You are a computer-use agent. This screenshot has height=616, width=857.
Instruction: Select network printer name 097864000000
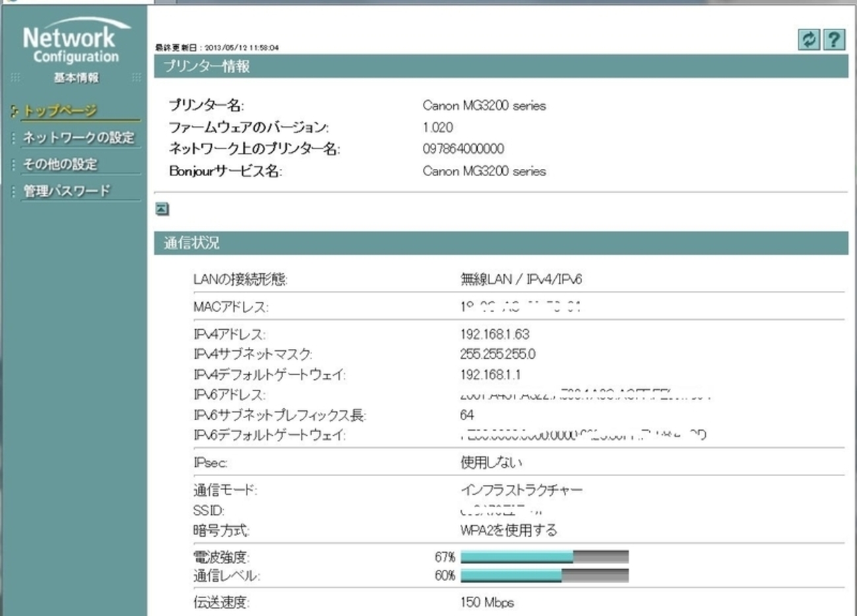click(x=463, y=149)
